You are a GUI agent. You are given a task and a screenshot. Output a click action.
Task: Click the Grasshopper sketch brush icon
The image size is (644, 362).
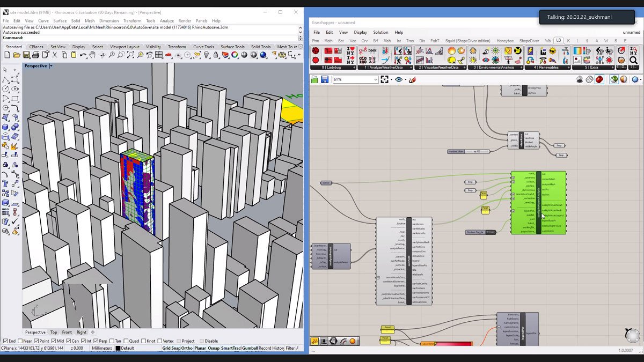[412, 79]
